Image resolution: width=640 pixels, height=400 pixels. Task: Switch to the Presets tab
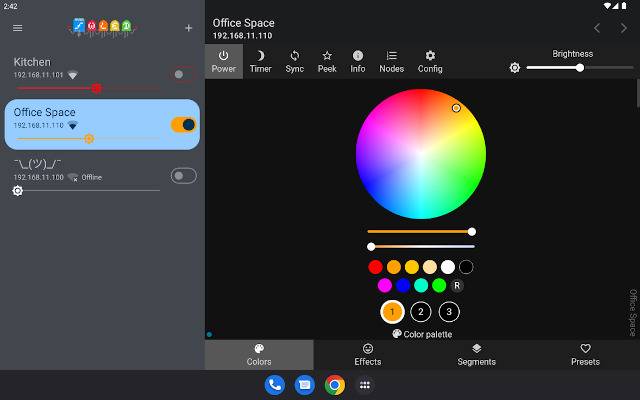coord(585,355)
